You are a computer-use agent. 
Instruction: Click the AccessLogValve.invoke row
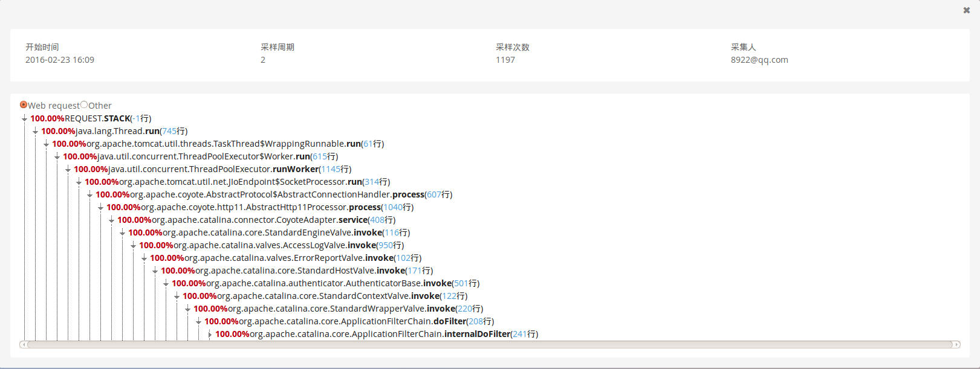click(x=271, y=245)
